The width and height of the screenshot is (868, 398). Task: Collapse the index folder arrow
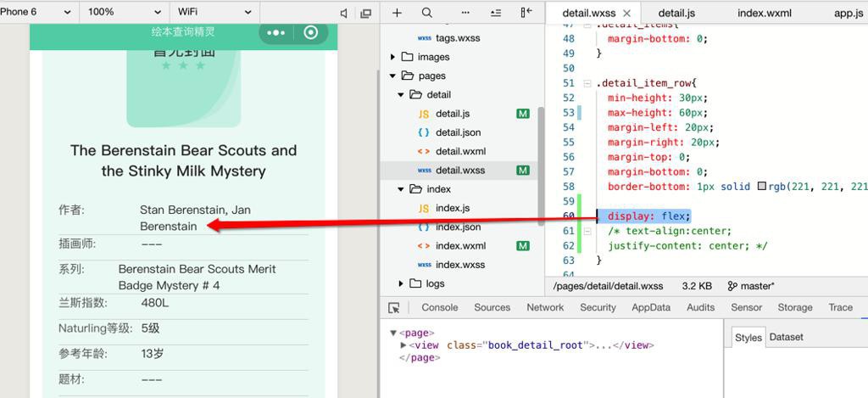[x=401, y=189]
